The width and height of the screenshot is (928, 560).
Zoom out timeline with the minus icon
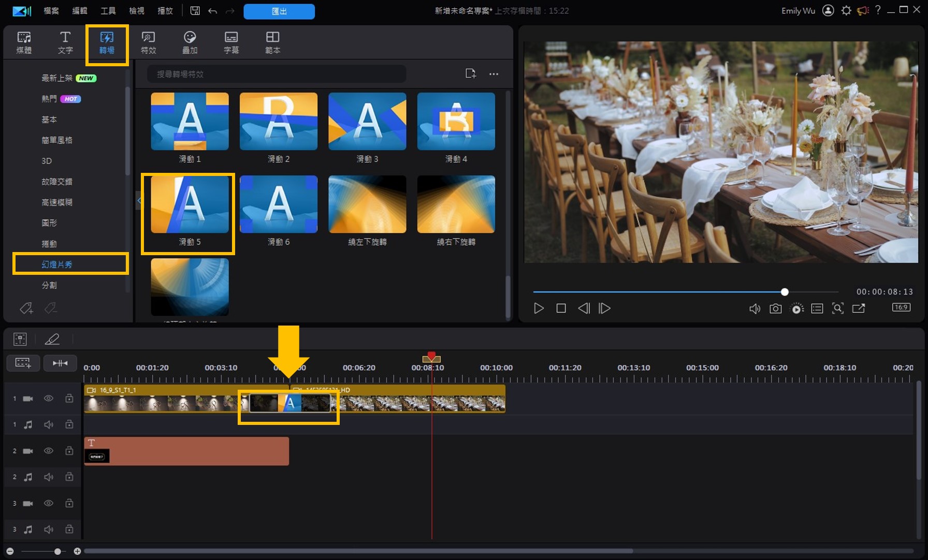click(10, 551)
